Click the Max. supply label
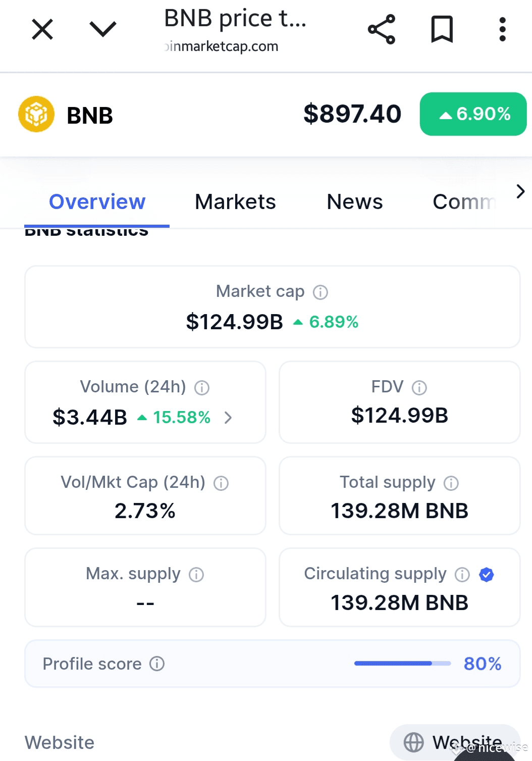This screenshot has width=532, height=761. pyautogui.click(x=133, y=574)
